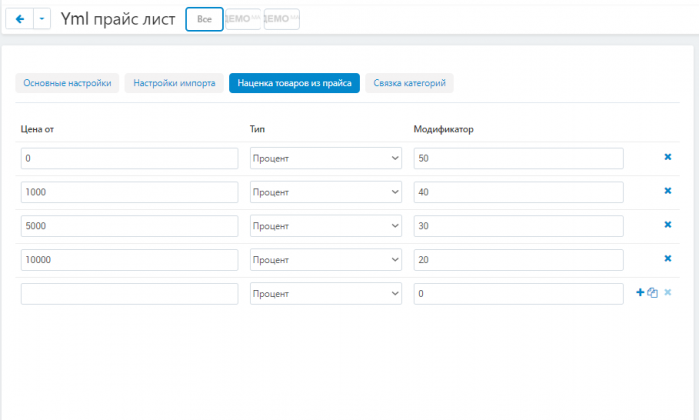Image resolution: width=700 pixels, height=420 pixels.
Task: Delete the 5000 price row
Action: coord(668,225)
